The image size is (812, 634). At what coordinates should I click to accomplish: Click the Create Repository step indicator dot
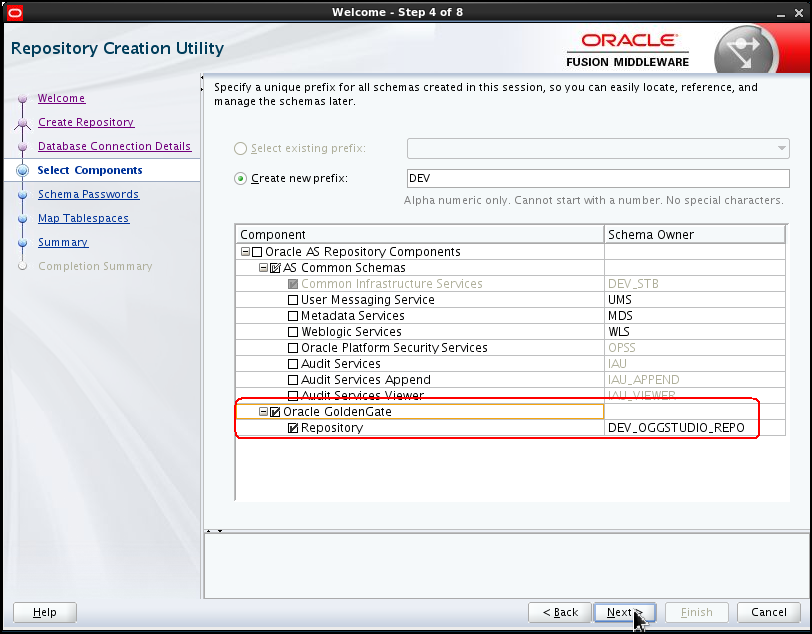pyautogui.click(x=23, y=122)
